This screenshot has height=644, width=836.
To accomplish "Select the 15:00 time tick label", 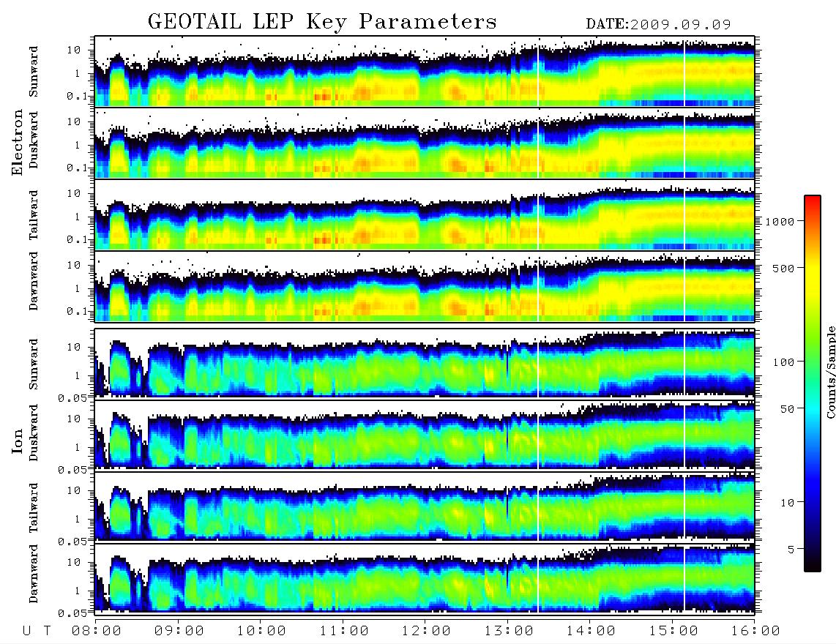I will click(x=673, y=631).
